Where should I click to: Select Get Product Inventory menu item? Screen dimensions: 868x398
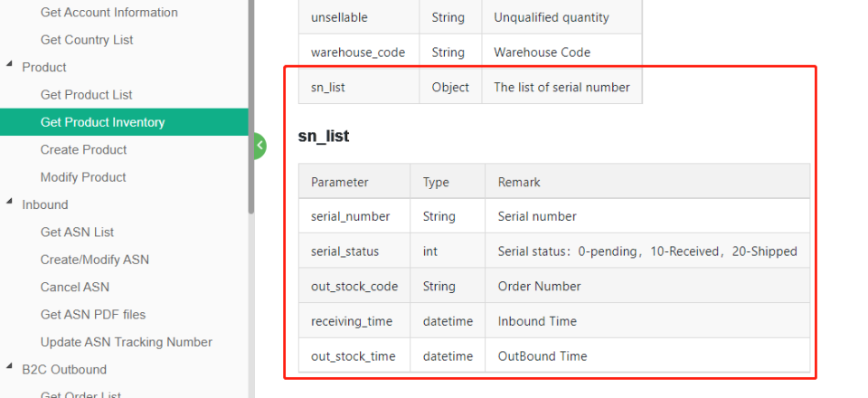pos(124,122)
